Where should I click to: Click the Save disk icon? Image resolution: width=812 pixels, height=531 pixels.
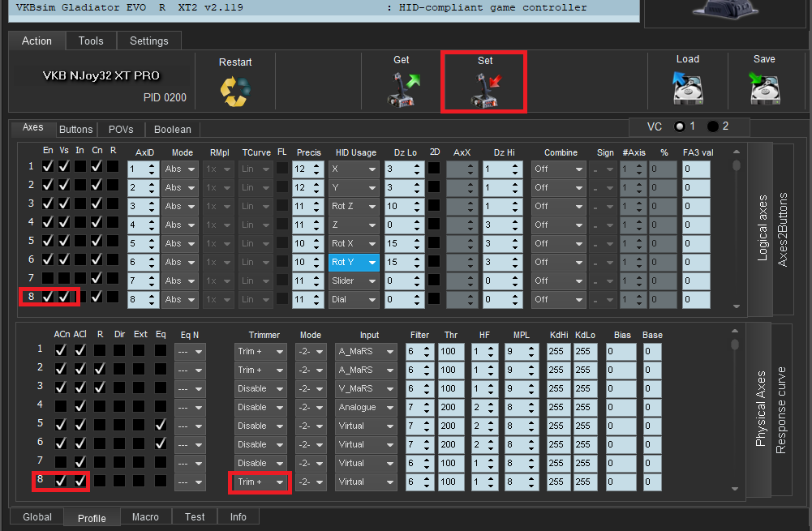763,88
